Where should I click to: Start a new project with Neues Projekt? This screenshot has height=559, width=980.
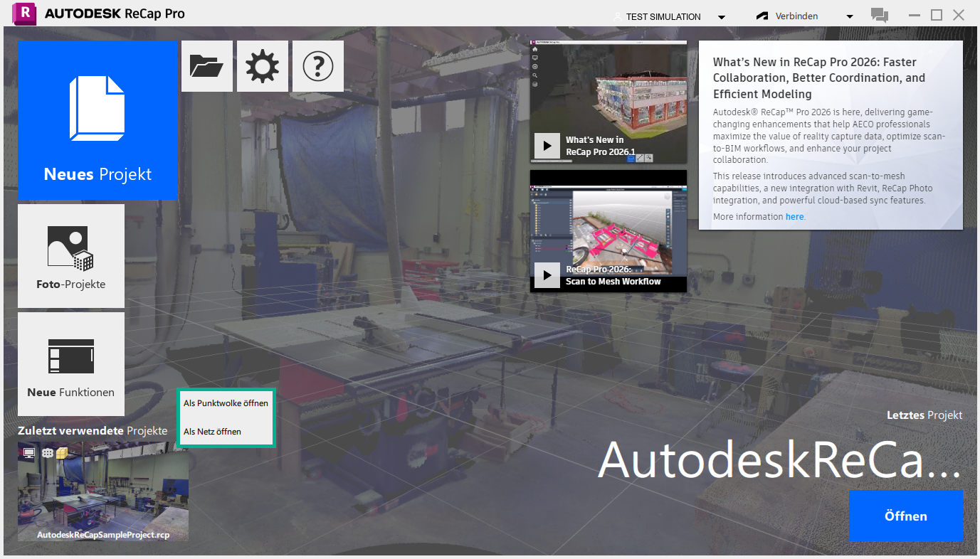pyautogui.click(x=98, y=120)
